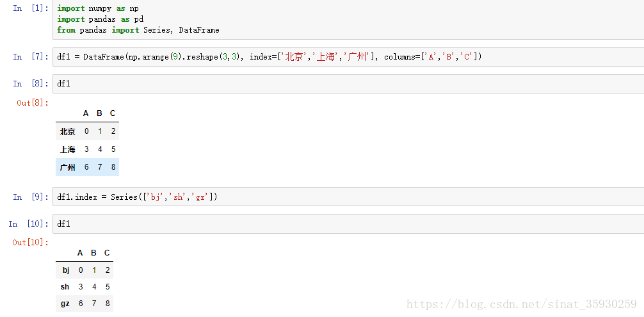644x317 pixels.
Task: Select the 上海 row label
Action: coord(67,150)
